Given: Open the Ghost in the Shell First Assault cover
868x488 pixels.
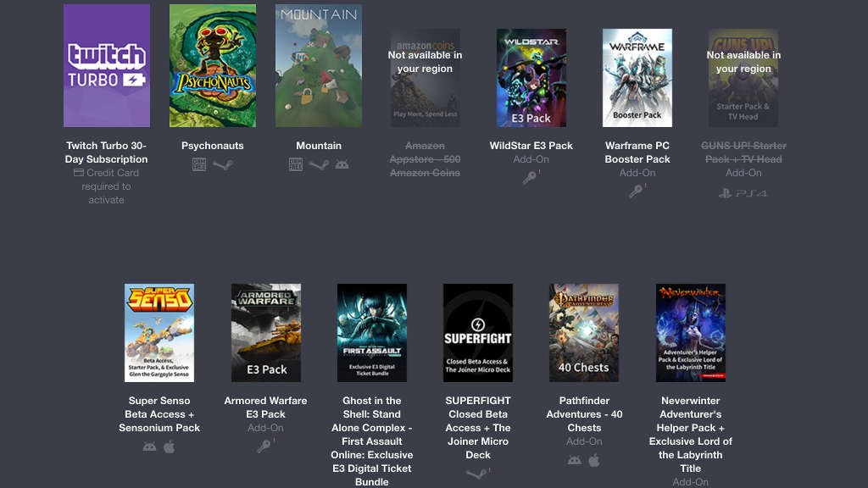Looking at the screenshot, I should coord(372,333).
